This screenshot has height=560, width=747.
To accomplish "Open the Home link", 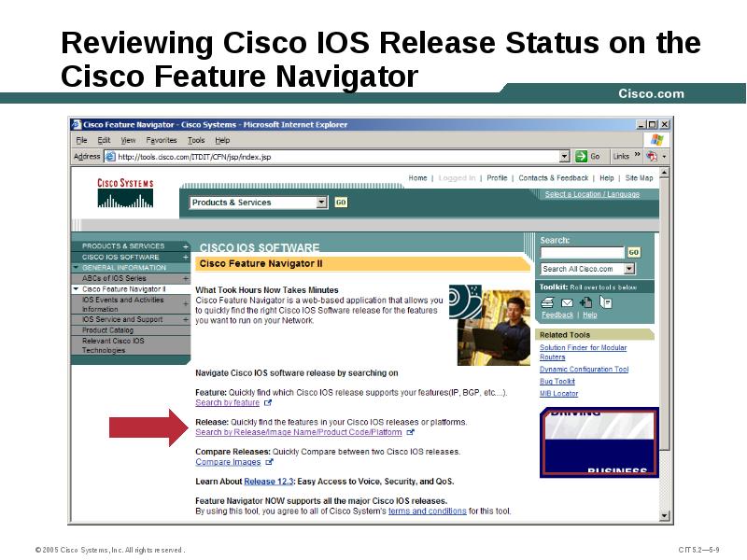I will [417, 177].
